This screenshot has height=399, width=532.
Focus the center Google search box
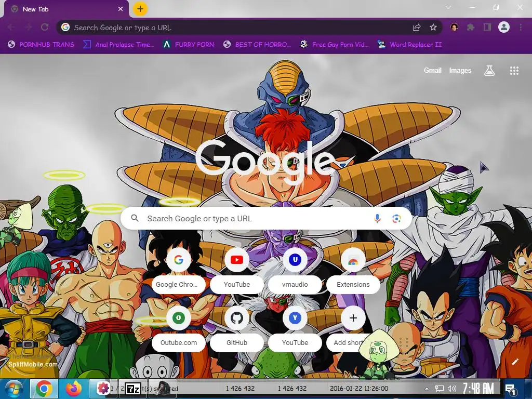point(267,219)
